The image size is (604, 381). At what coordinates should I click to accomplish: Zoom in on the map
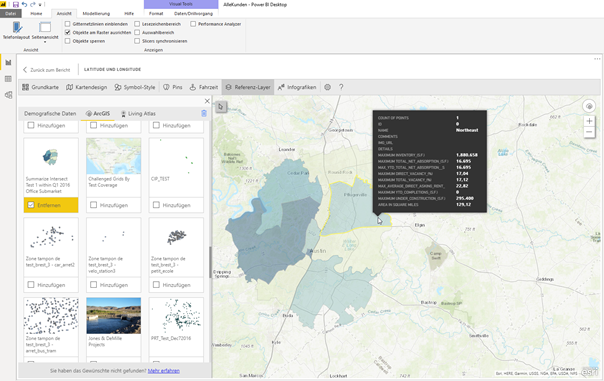589,121
